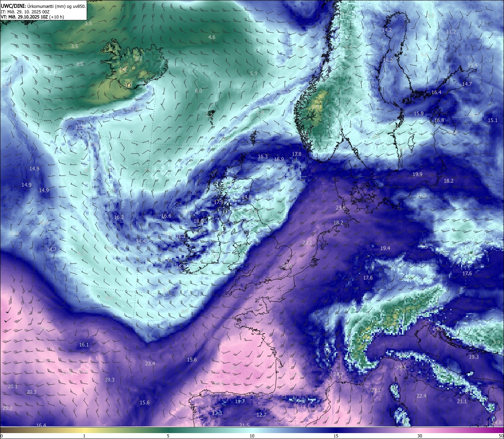Screen dimensions: 504x439
Task: Select the 13.2 value over Finland
Action: click(451, 32)
